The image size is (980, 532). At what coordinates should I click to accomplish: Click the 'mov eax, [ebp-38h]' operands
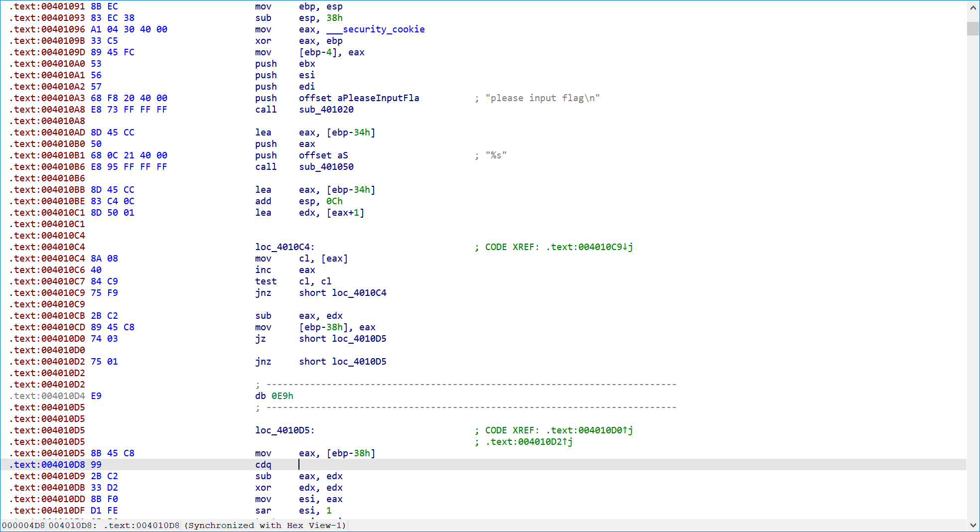(x=337, y=453)
